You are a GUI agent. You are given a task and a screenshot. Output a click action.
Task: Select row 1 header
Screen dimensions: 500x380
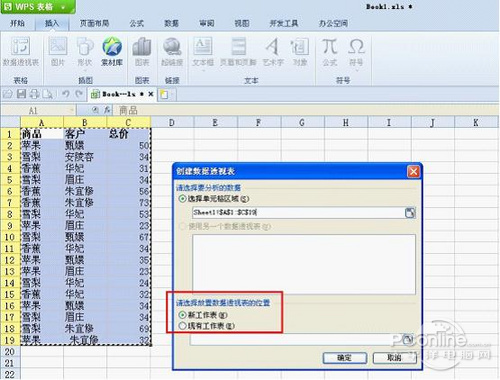(x=10, y=134)
